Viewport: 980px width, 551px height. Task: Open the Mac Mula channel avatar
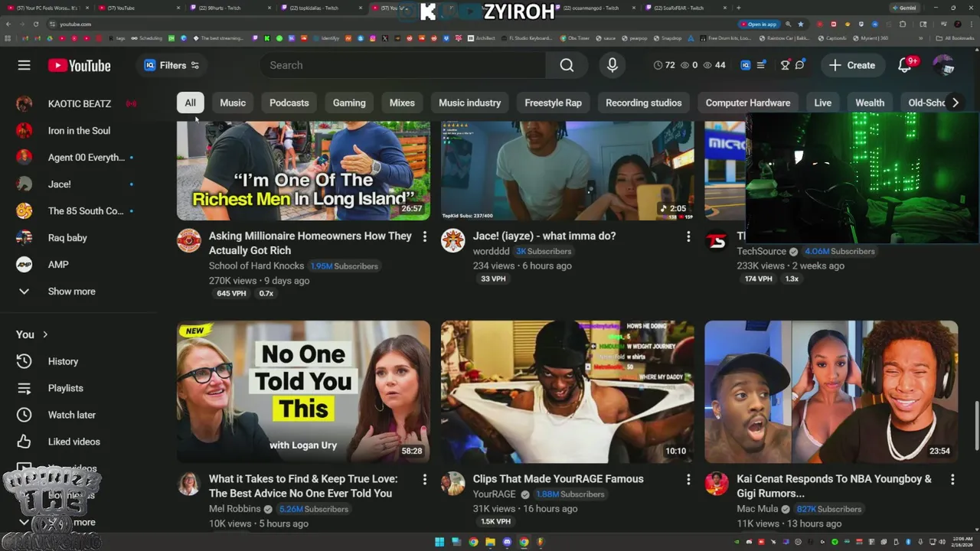[x=717, y=484]
